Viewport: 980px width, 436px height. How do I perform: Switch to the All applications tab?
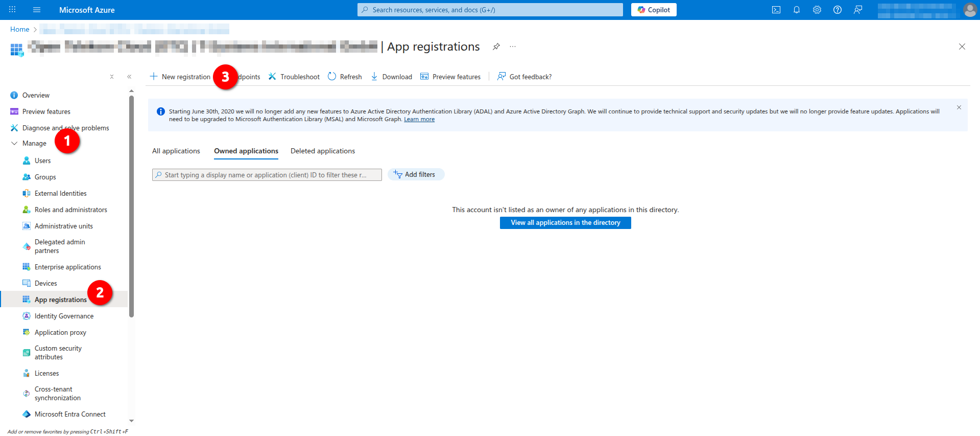coord(176,151)
